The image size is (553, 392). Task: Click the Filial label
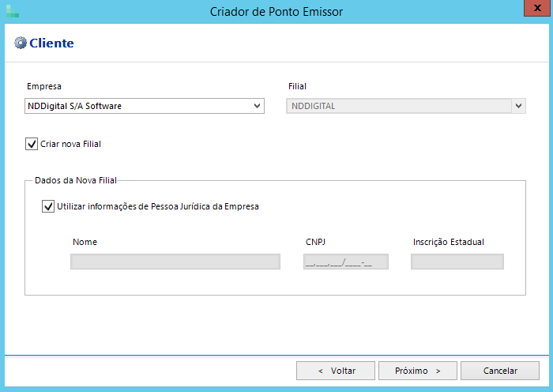tap(297, 86)
